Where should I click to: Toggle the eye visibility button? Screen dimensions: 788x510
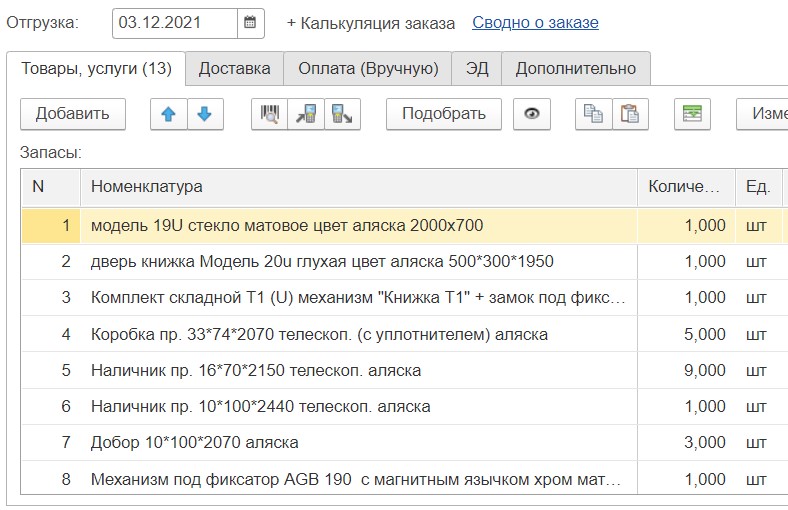click(x=532, y=114)
